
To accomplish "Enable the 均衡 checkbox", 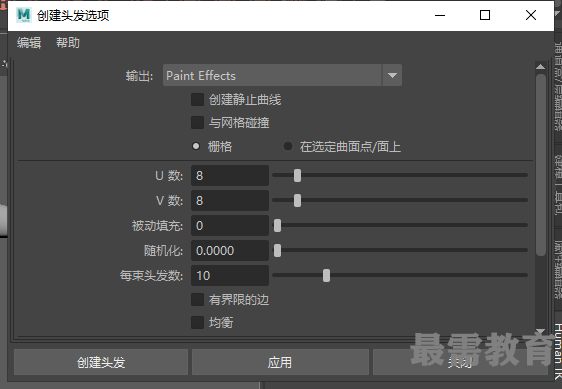I will pos(197,322).
